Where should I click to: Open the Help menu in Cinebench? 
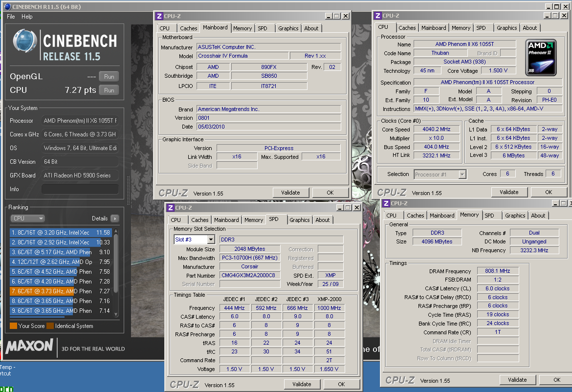(27, 17)
